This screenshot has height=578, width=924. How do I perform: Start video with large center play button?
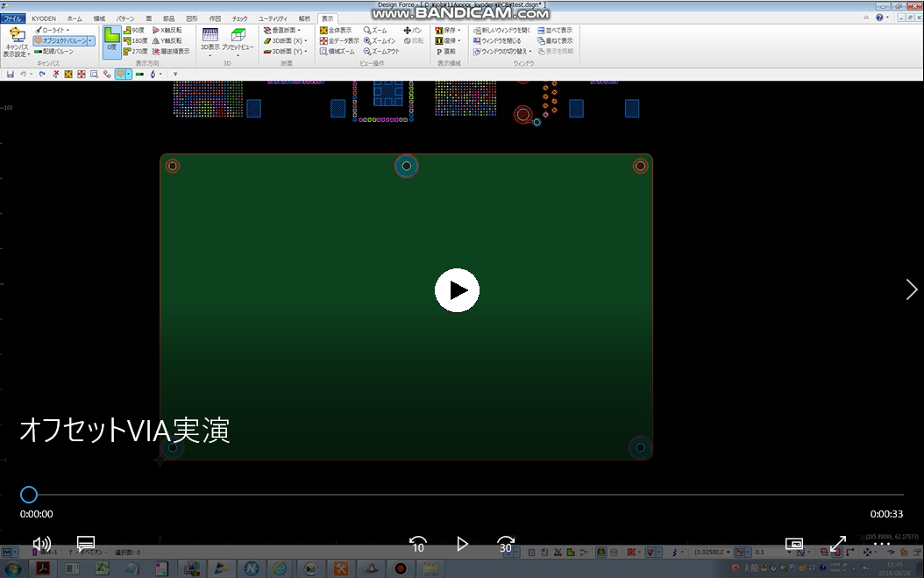tap(457, 290)
